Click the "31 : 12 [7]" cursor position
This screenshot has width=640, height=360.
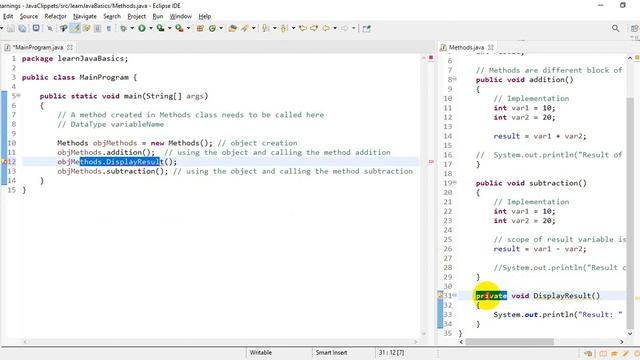coord(391,352)
